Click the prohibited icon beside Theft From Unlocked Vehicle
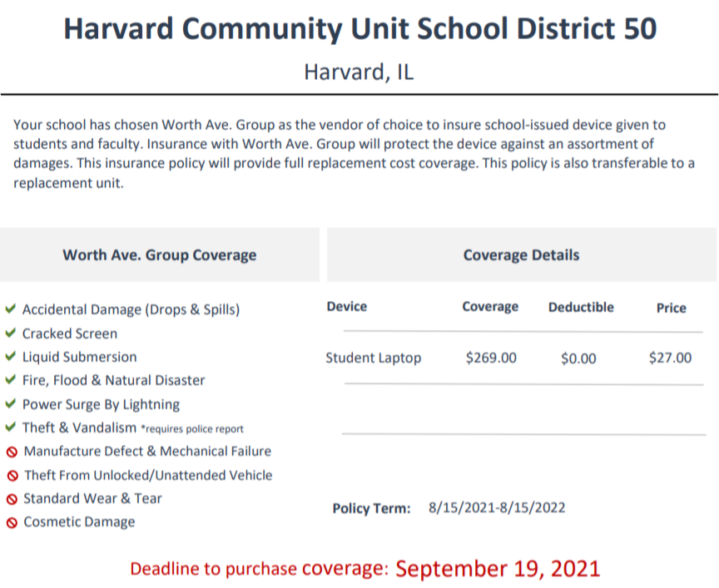Screen dimensions: 719x588 (x=12, y=476)
